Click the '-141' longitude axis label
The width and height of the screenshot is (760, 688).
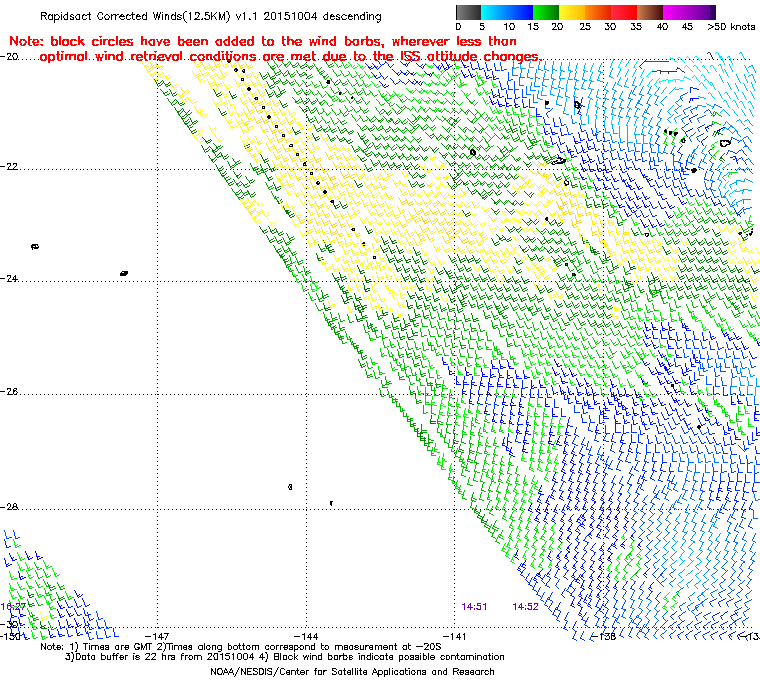[455, 636]
